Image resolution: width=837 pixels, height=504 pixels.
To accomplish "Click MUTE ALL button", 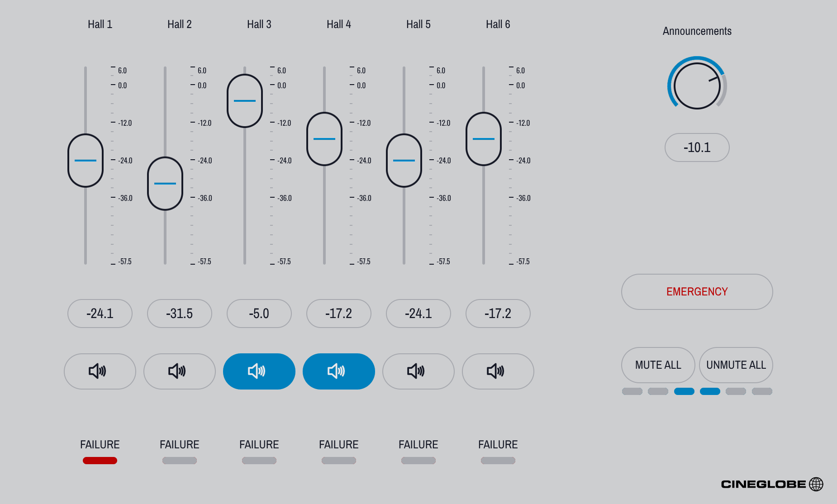I will click(x=658, y=365).
